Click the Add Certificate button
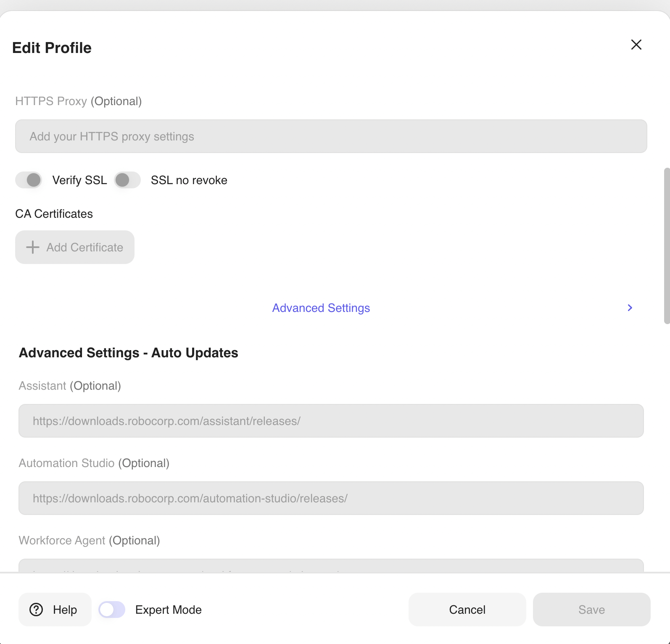This screenshot has width=670, height=644. click(x=75, y=247)
